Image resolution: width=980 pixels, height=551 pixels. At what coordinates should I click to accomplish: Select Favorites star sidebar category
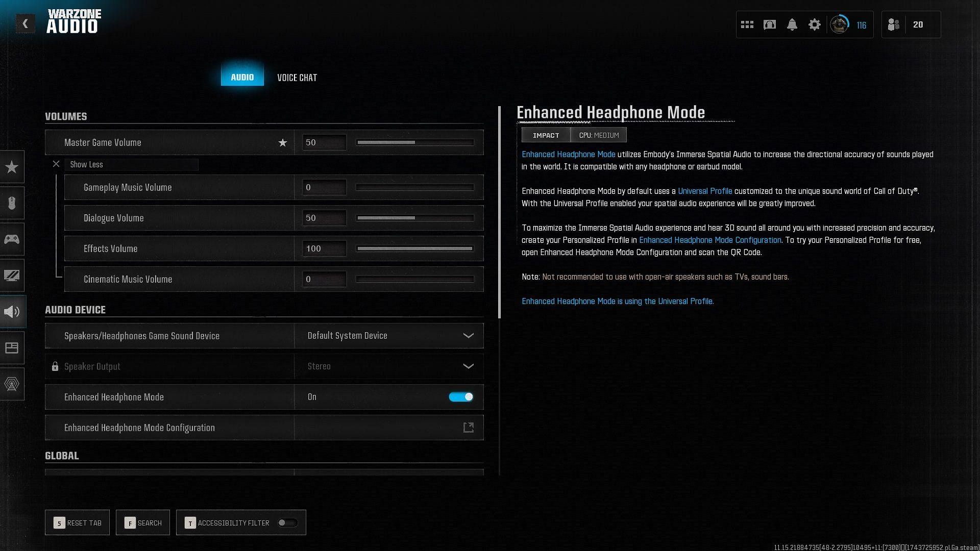(x=12, y=167)
